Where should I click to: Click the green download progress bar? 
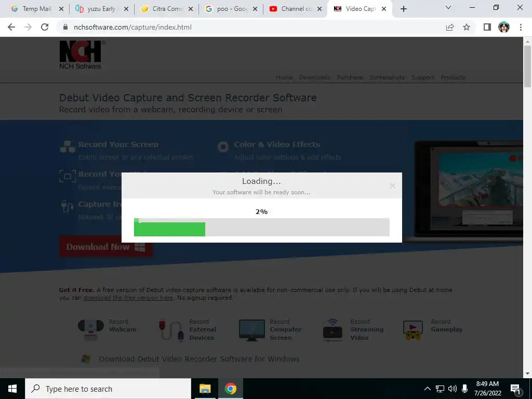(169, 229)
